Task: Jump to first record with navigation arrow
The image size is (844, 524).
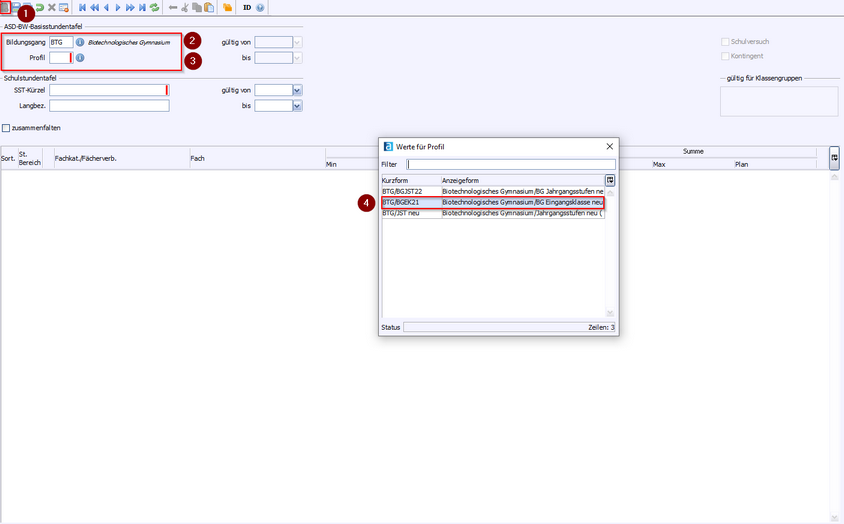Action: pyautogui.click(x=82, y=7)
